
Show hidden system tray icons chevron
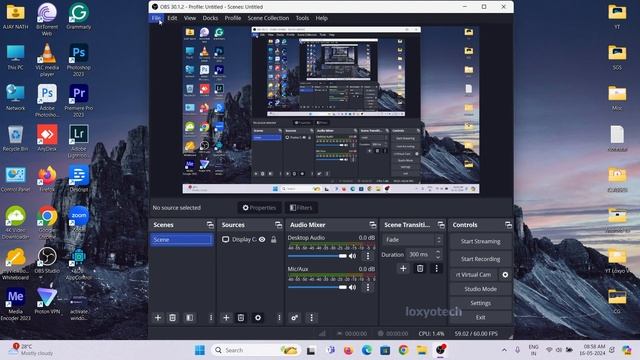(x=504, y=350)
